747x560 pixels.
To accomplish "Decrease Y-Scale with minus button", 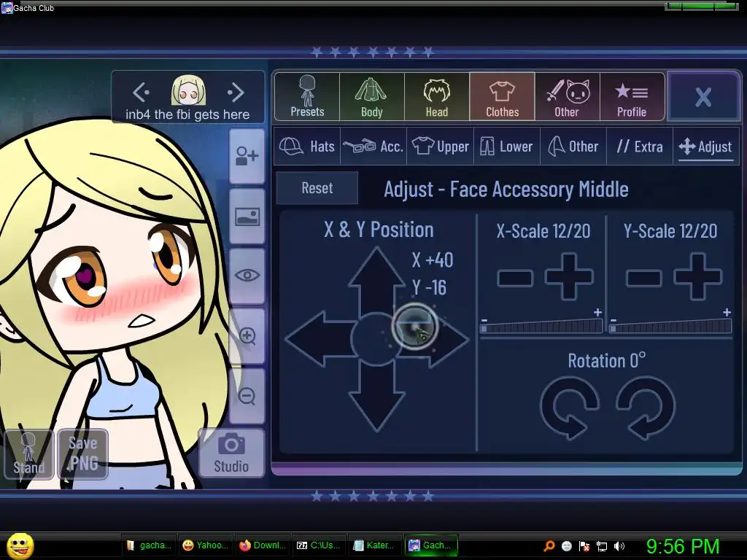I will point(643,278).
